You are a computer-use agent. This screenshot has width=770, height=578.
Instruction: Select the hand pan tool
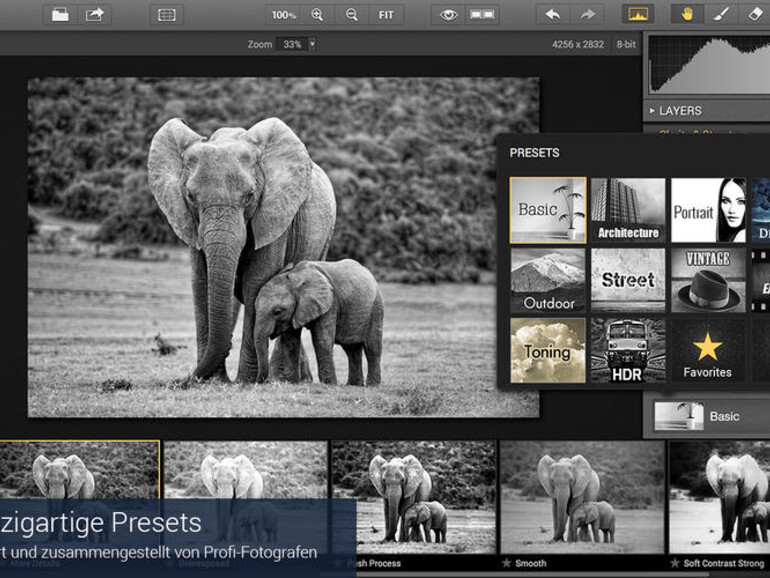[x=687, y=15]
